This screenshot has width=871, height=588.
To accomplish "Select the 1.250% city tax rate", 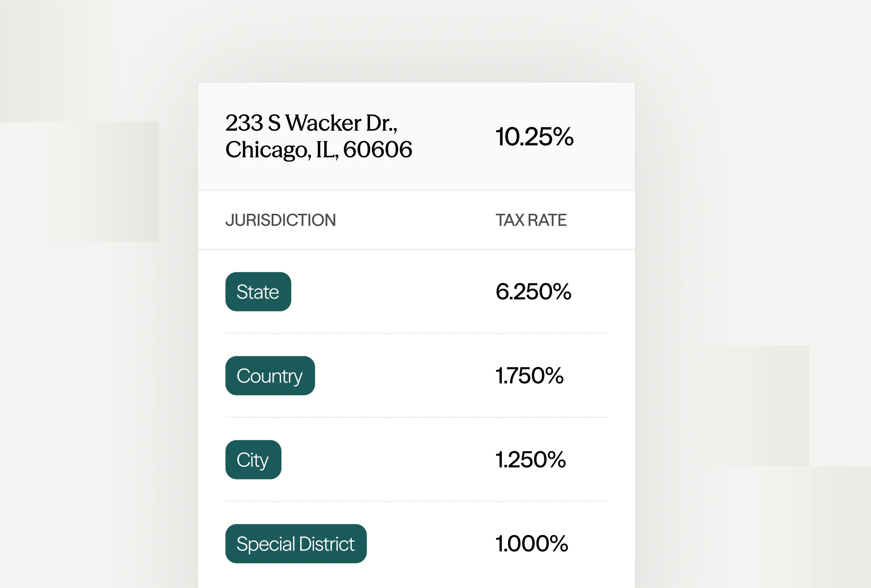I will click(530, 460).
